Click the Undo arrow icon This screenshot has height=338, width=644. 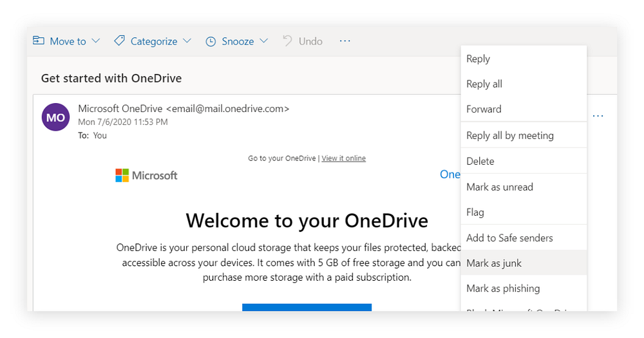coord(287,41)
